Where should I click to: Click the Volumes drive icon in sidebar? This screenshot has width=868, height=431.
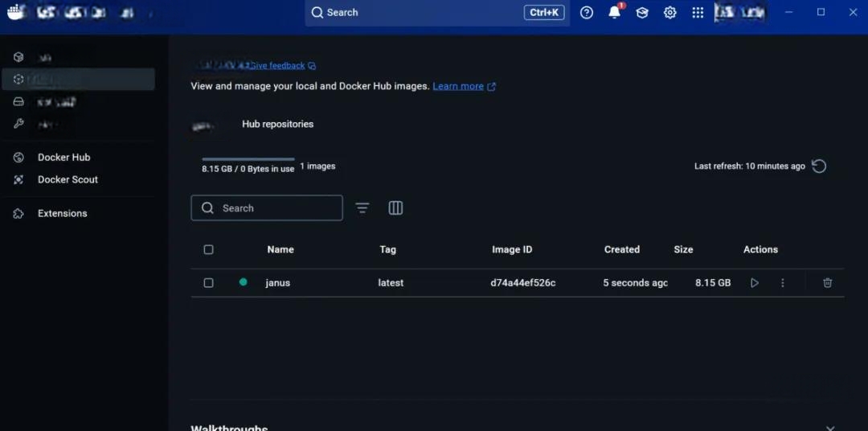click(x=18, y=102)
